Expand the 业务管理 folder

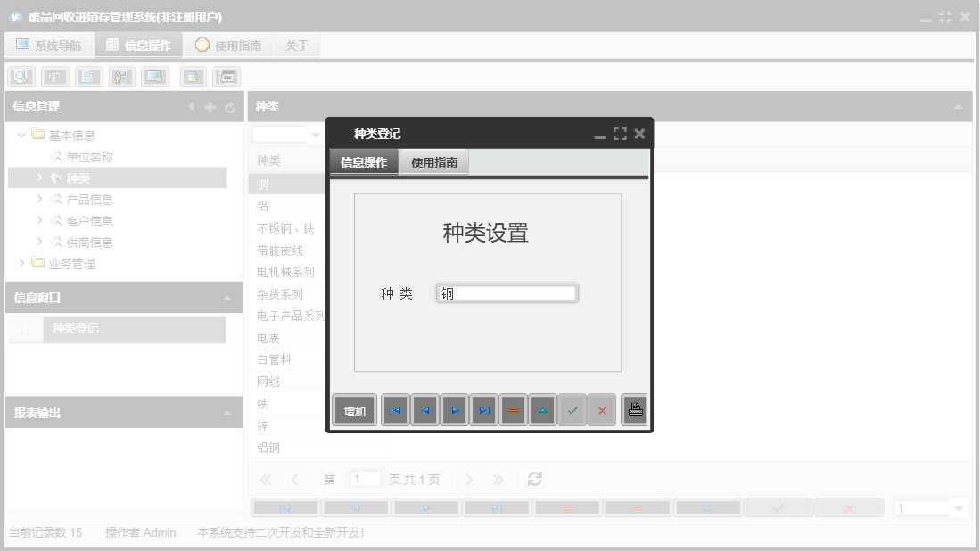coord(22,263)
